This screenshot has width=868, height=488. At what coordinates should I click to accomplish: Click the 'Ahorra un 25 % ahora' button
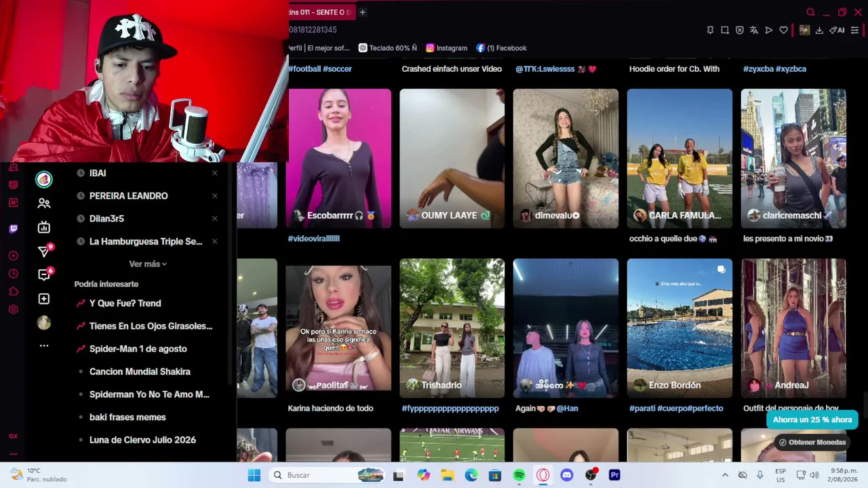[x=812, y=420]
